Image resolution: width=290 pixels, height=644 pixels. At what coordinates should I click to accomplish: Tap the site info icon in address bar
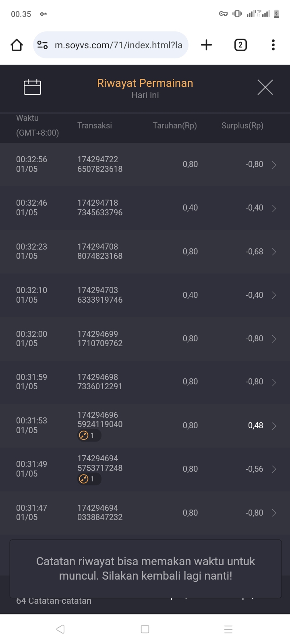pos(43,45)
